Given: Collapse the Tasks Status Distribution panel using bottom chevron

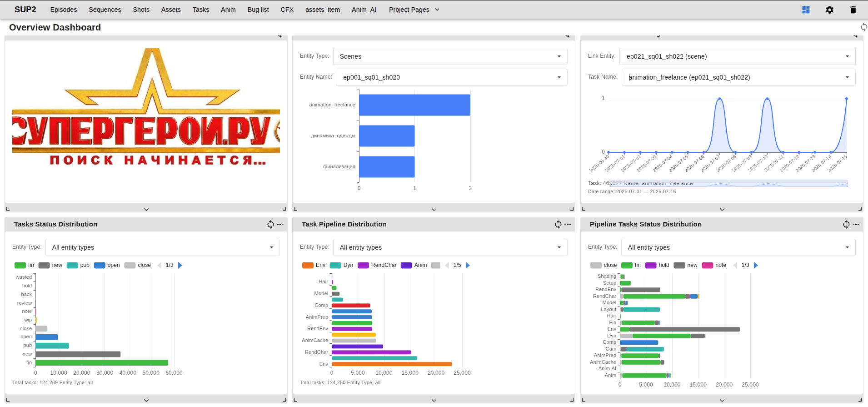Looking at the screenshot, I should [146, 400].
